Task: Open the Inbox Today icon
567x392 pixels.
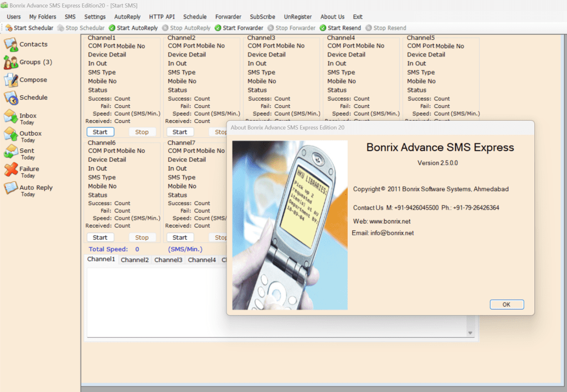Action: [x=11, y=117]
